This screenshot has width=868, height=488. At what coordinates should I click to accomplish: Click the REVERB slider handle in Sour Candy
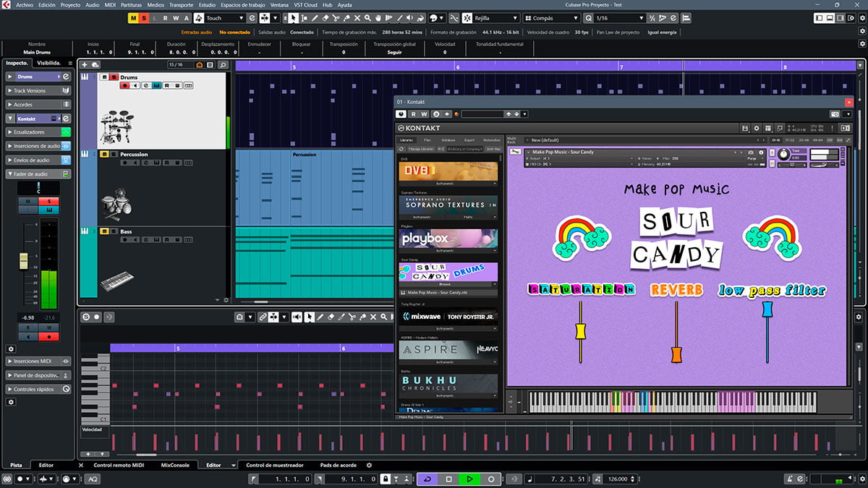tap(676, 354)
